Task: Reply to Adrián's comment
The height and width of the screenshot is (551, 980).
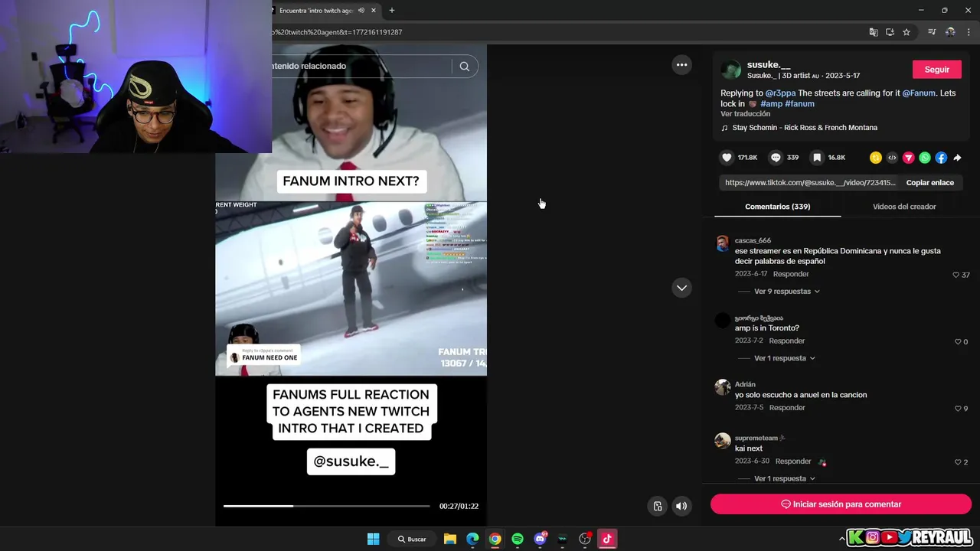Action: (x=787, y=408)
